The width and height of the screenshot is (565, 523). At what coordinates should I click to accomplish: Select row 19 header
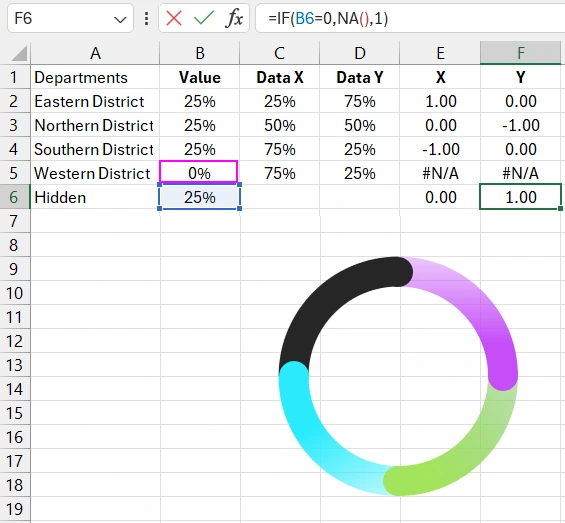pos(15,509)
